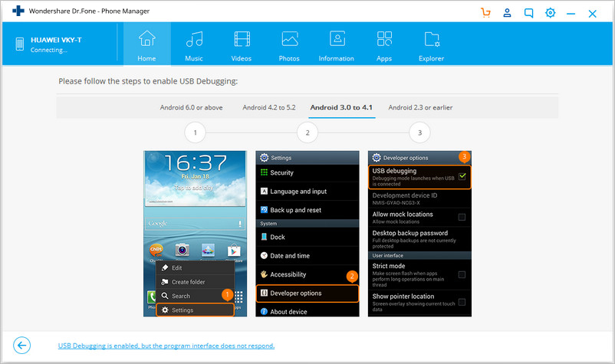615x364 pixels.
Task: Click the HUAWEI VKY-T phone icon
Action: pos(20,44)
